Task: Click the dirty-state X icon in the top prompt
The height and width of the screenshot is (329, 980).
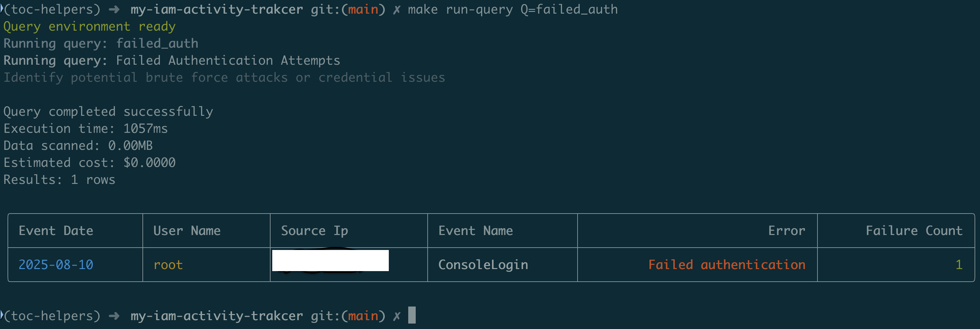Action: click(396, 10)
